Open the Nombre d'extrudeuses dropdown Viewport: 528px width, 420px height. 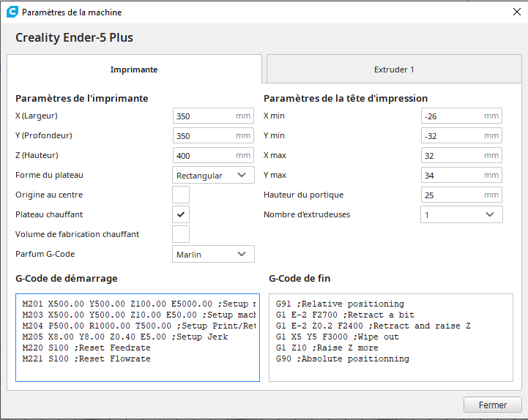coord(461,214)
